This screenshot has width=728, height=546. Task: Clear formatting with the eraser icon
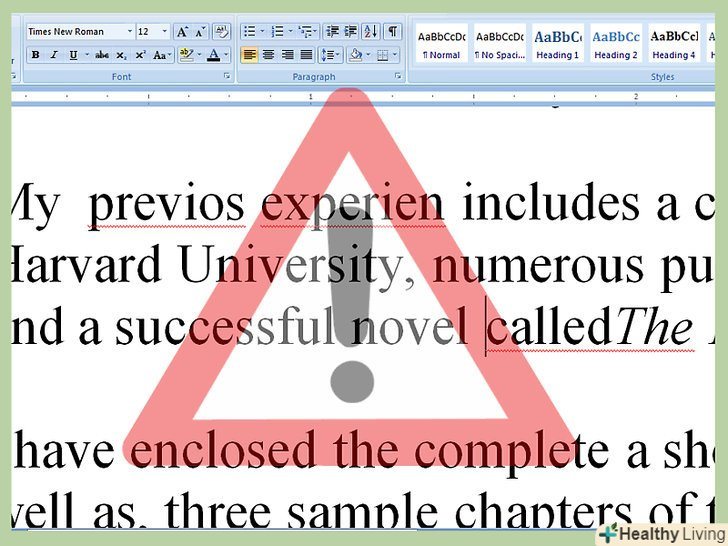point(221,32)
